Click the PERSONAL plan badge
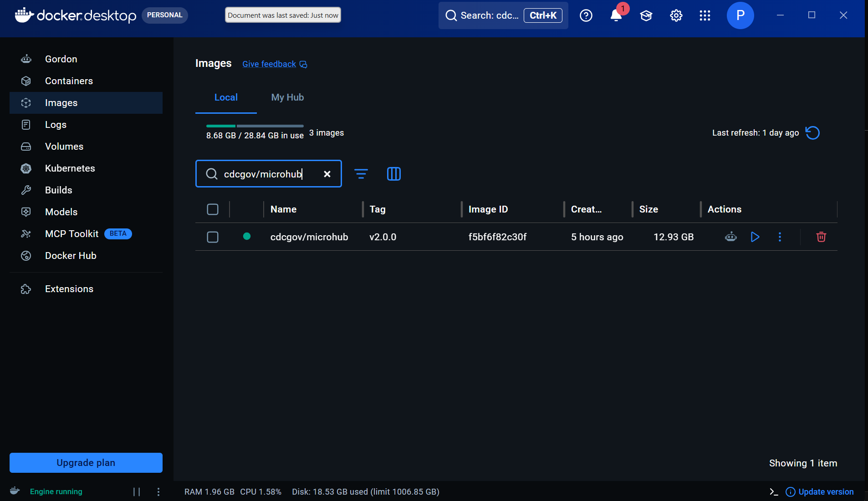 coord(164,15)
